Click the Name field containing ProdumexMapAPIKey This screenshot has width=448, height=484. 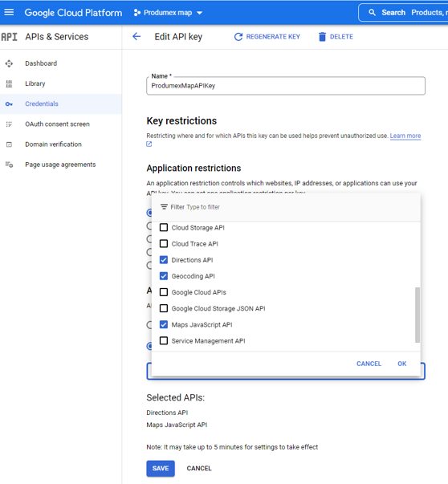286,86
